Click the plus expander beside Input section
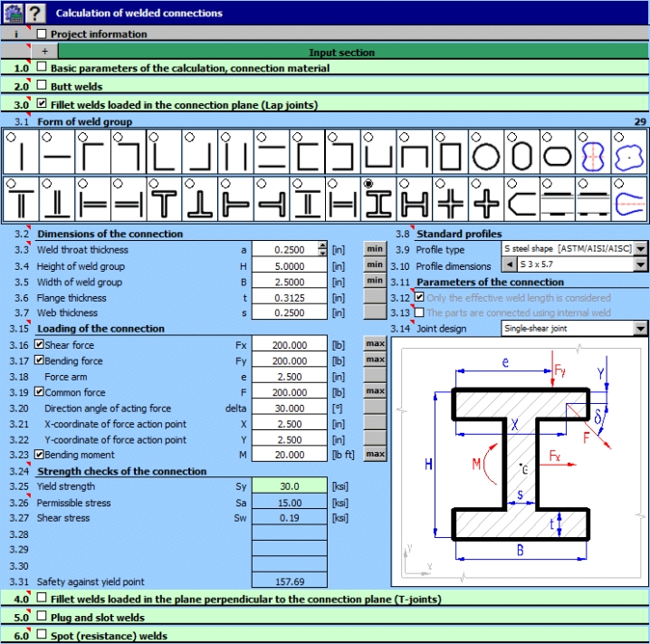The height and width of the screenshot is (644, 650). click(x=44, y=53)
